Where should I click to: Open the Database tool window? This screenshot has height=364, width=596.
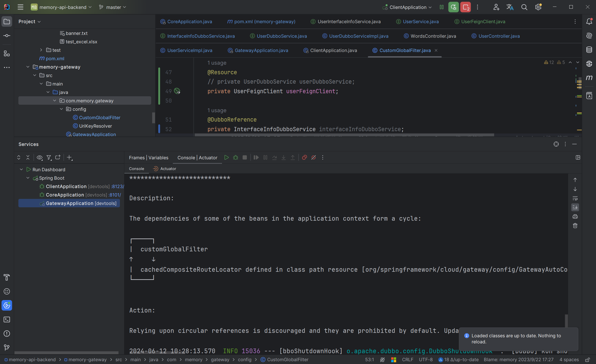tap(589, 50)
